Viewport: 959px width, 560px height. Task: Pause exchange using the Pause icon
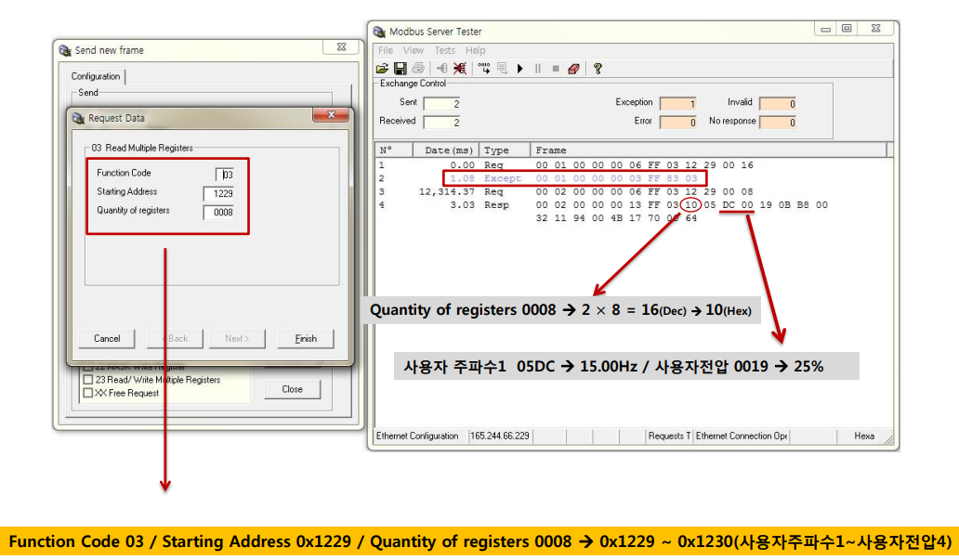click(537, 68)
